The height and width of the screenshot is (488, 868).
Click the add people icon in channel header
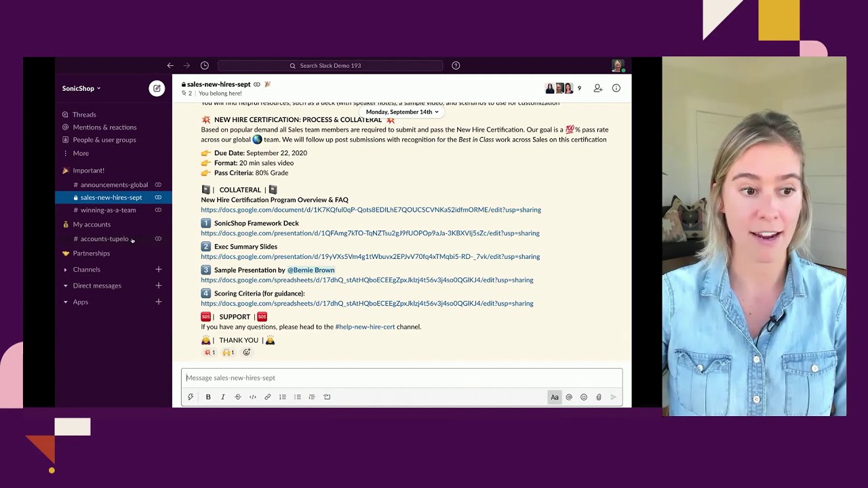click(598, 88)
